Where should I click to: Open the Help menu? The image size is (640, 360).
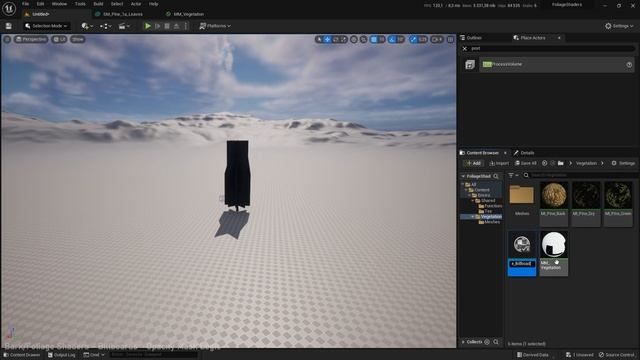(153, 4)
